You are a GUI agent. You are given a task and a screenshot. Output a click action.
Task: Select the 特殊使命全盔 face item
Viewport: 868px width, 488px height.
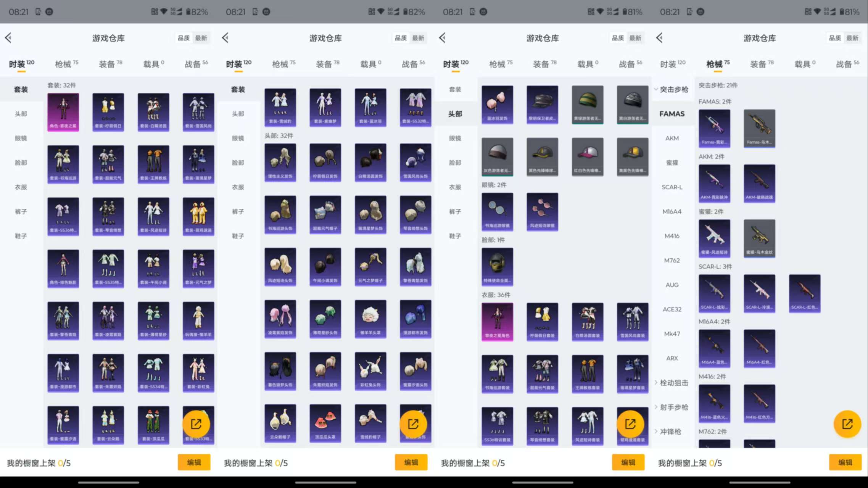[497, 266]
